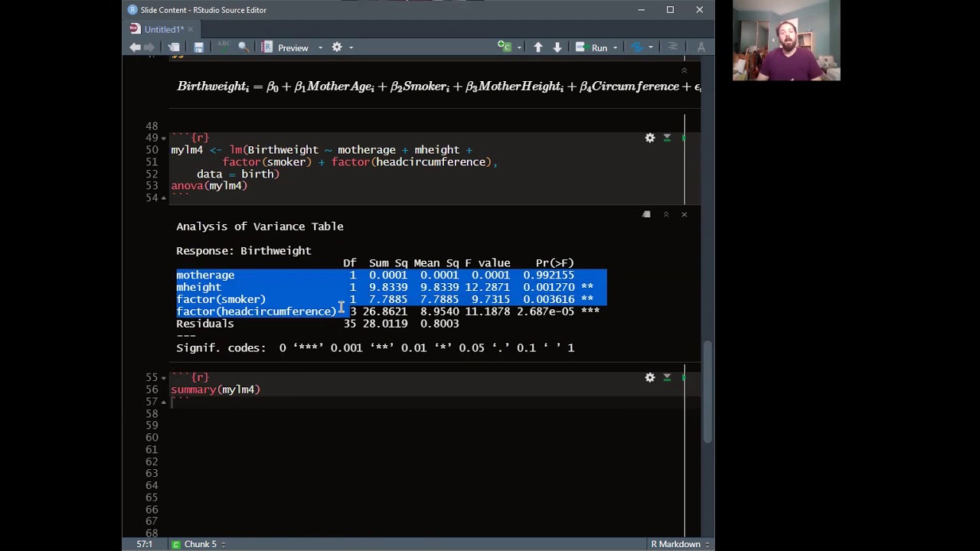Screen dimensions: 980x551
Task: Open the Chunk 5 section navigator
Action: pyautogui.click(x=200, y=544)
